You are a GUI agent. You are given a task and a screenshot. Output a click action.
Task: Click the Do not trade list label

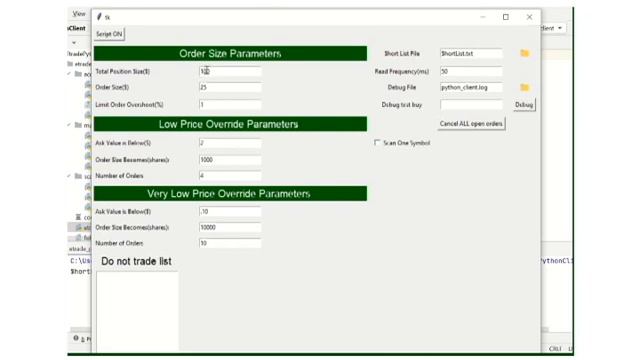click(136, 261)
